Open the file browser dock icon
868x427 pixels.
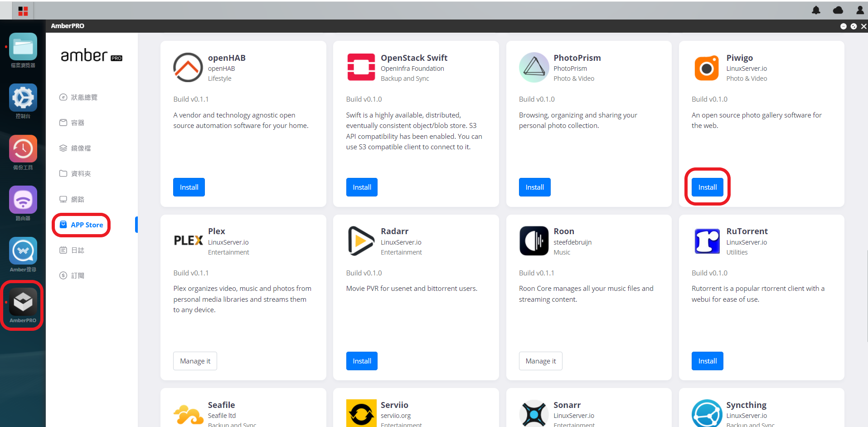[x=23, y=47]
